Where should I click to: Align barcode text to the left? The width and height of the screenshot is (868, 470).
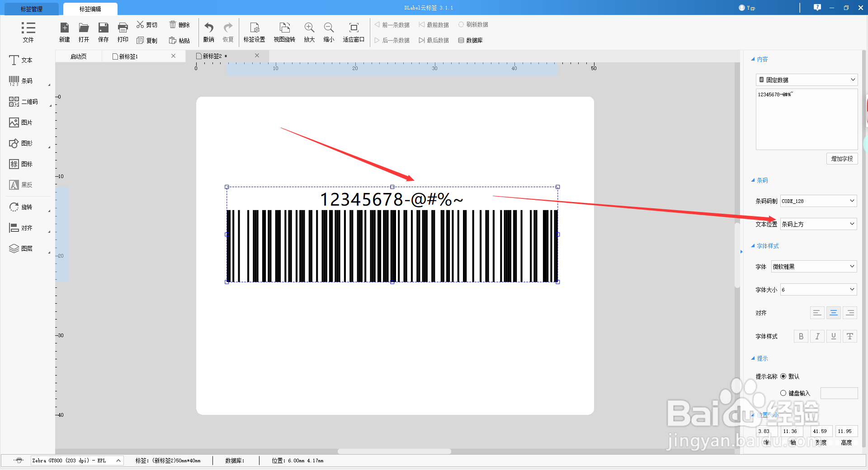point(817,313)
